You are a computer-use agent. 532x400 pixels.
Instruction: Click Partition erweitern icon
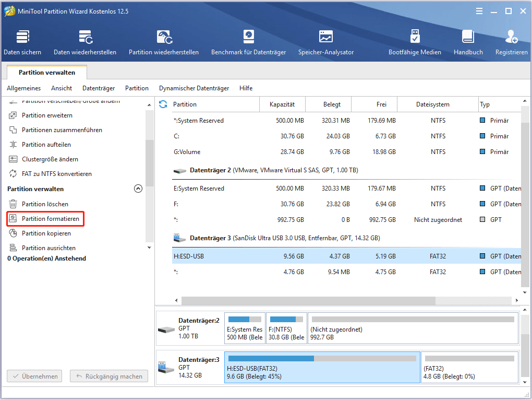[13, 115]
